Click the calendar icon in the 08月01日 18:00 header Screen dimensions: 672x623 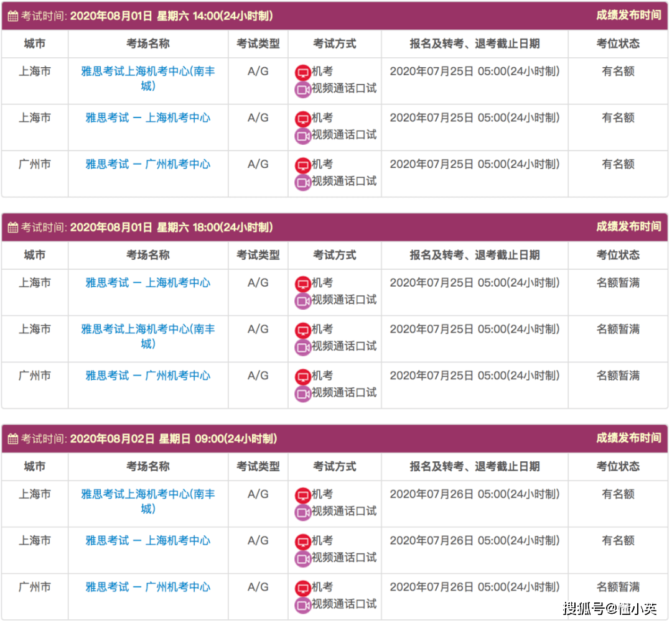[x=13, y=228]
